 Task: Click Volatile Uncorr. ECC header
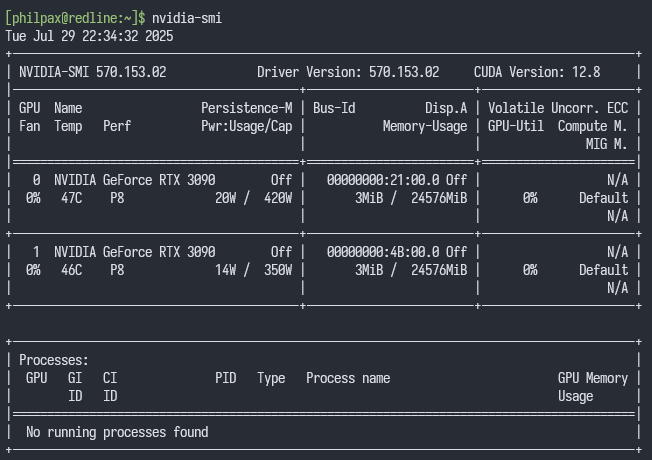click(558, 108)
